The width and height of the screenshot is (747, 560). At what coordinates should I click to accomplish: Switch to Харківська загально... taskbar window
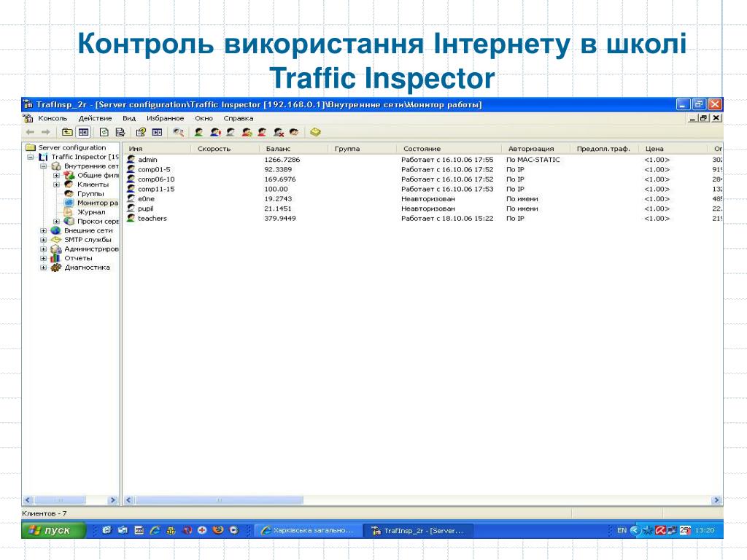(x=307, y=530)
